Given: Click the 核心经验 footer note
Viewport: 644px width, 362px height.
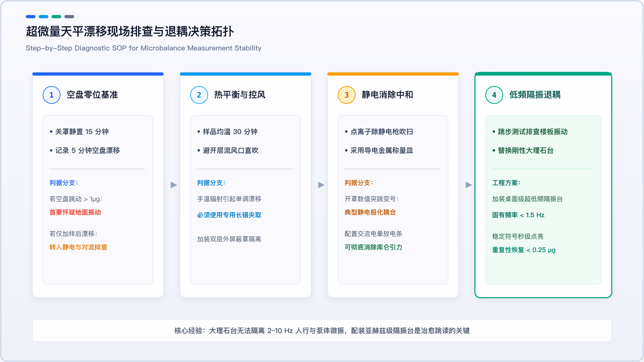Looking at the screenshot, I should point(322,331).
